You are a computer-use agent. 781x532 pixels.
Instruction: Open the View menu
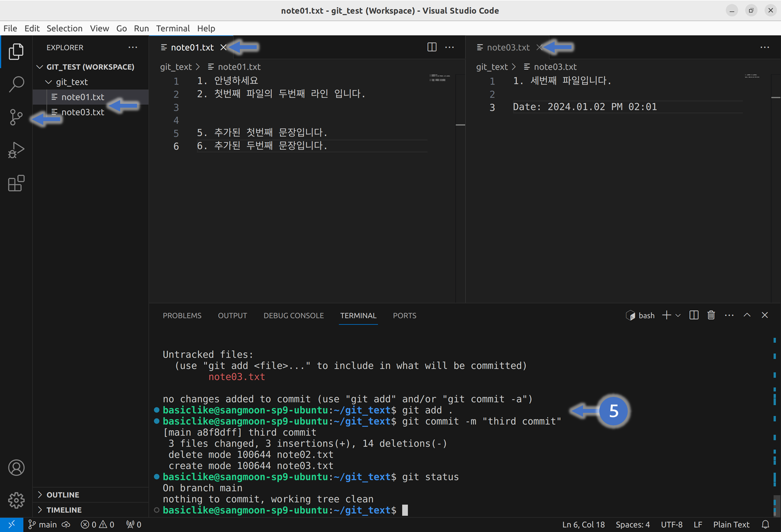click(99, 28)
